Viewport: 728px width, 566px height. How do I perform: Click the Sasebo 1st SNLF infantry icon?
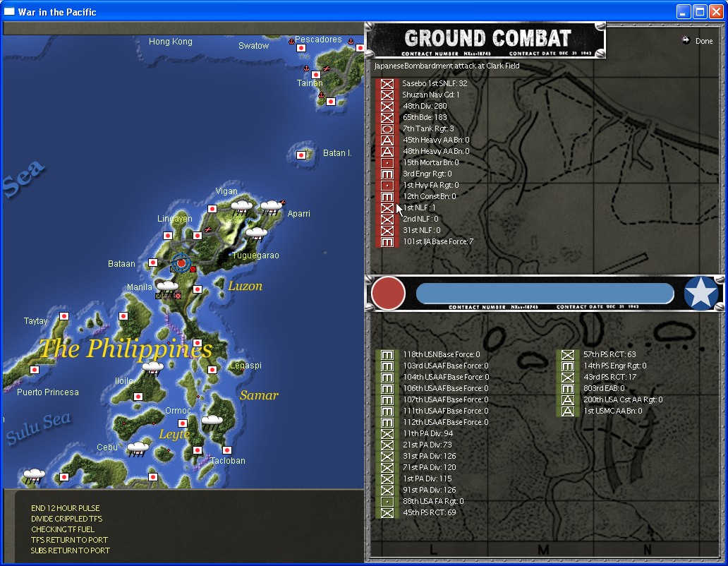387,84
